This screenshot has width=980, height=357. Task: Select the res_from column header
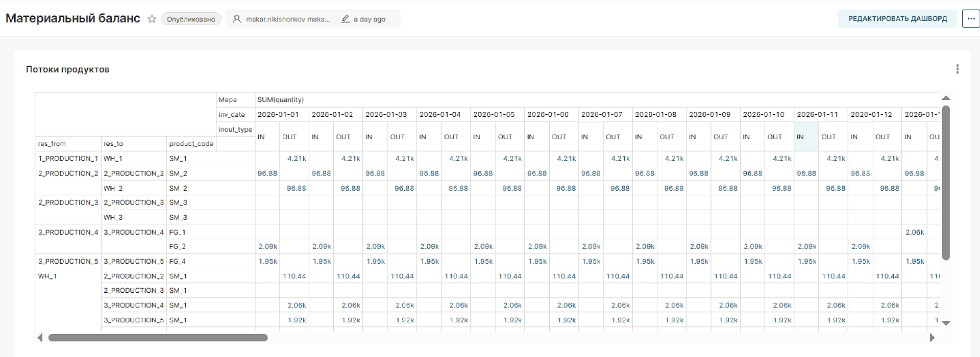pyautogui.click(x=52, y=144)
